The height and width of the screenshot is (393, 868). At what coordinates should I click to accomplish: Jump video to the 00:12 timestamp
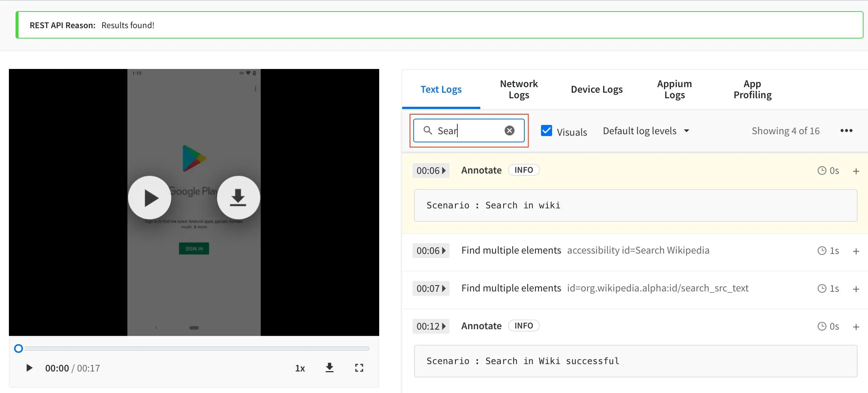(431, 326)
